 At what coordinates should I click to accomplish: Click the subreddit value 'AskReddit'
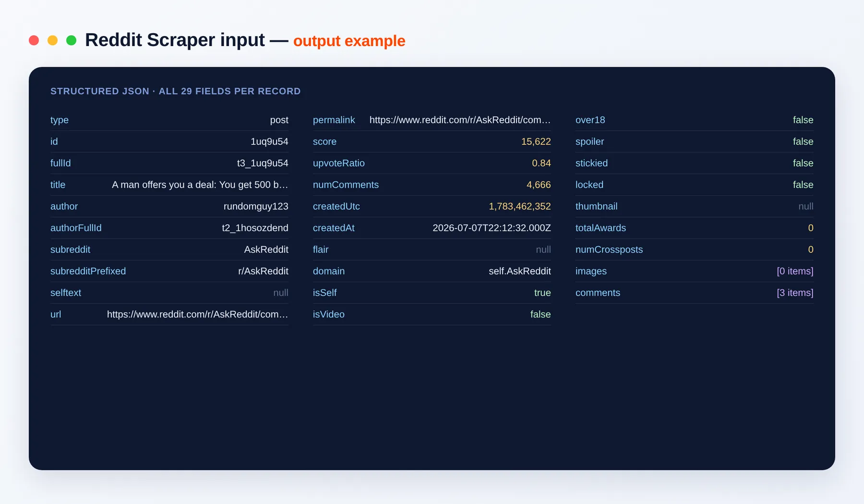tap(266, 250)
